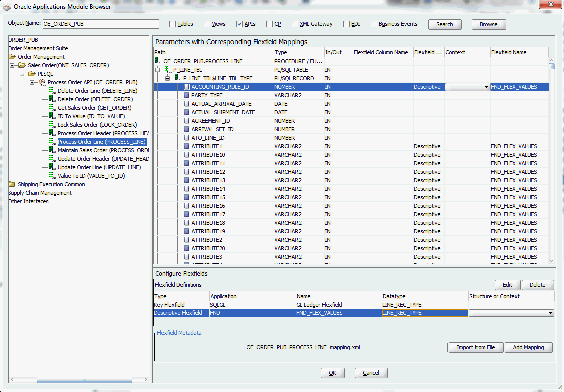
Task: Click the Shipping Execution Common folder icon
Action: tap(12, 184)
